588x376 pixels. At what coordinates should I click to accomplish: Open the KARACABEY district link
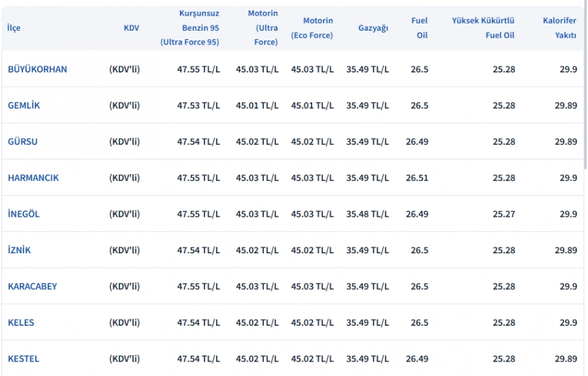coord(32,287)
